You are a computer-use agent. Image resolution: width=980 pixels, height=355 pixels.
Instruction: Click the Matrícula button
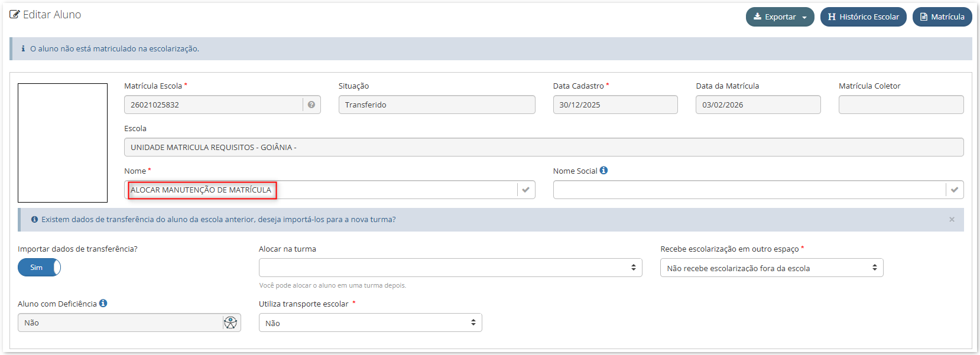[942, 17]
